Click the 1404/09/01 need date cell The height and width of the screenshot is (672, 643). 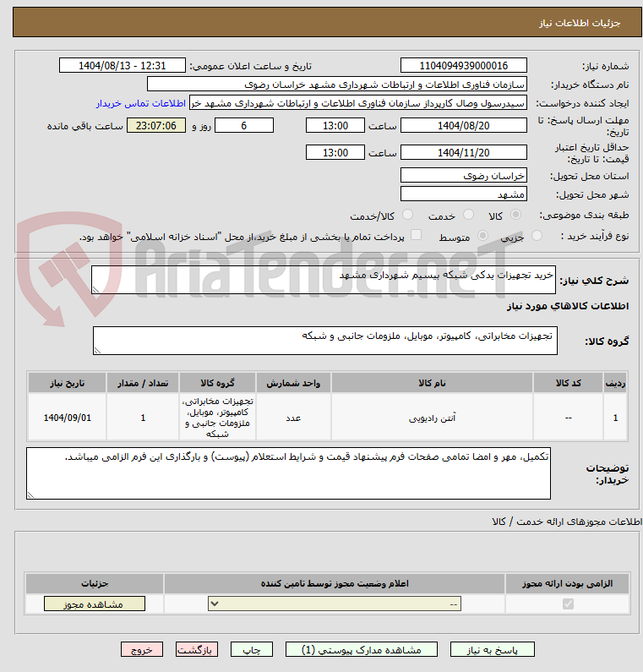coord(68,418)
